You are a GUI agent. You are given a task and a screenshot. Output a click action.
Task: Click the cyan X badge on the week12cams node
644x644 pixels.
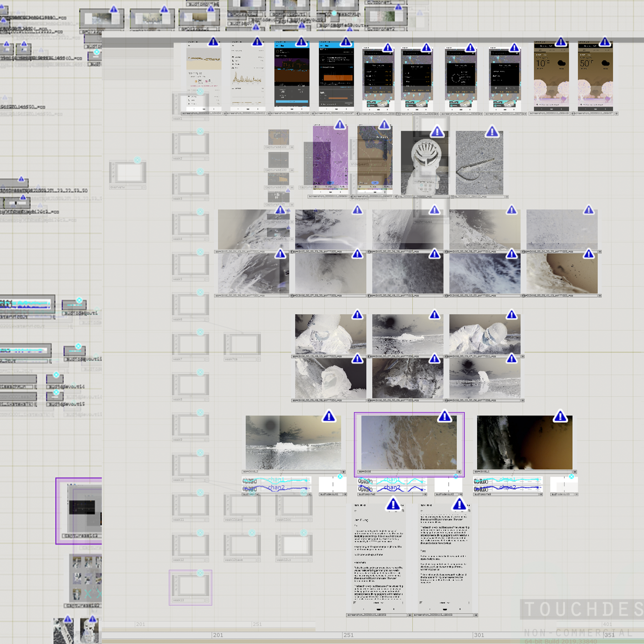252,533
